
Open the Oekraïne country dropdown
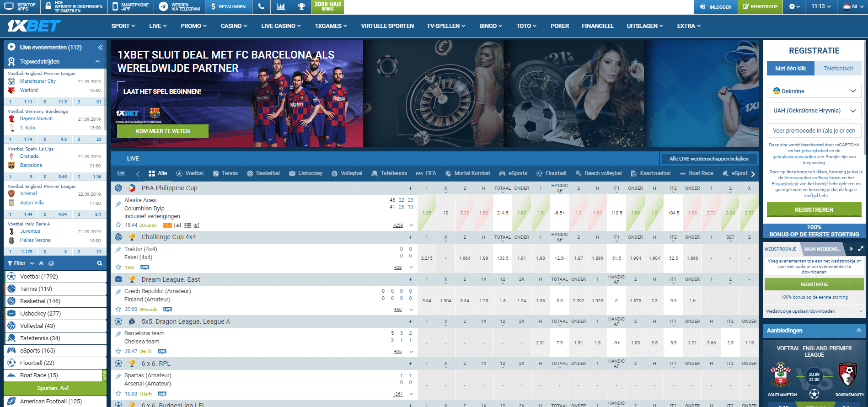coord(814,91)
